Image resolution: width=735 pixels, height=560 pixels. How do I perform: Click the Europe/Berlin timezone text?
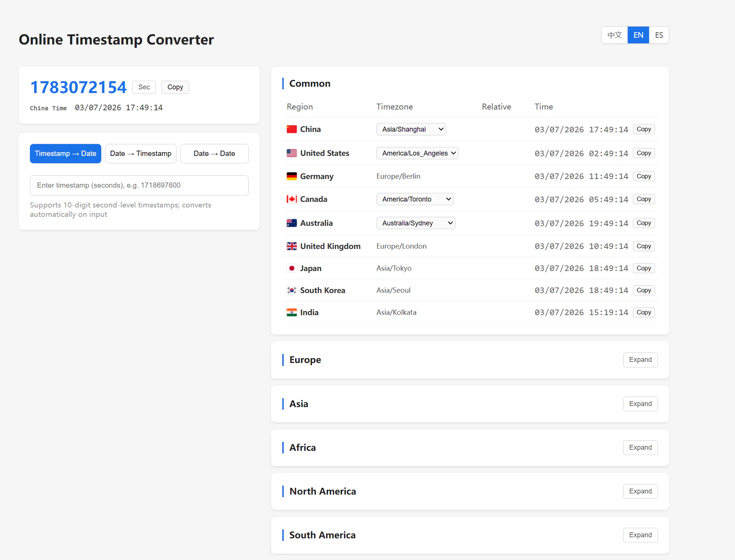coord(398,176)
